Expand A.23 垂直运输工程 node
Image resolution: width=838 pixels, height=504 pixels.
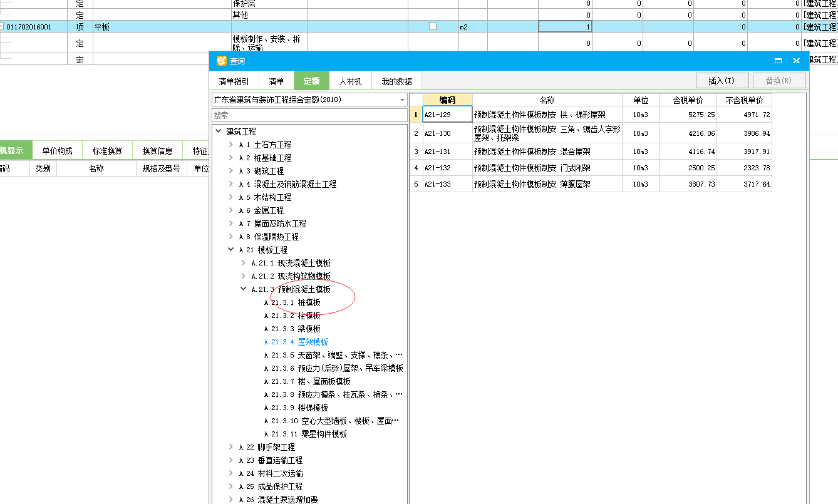230,460
